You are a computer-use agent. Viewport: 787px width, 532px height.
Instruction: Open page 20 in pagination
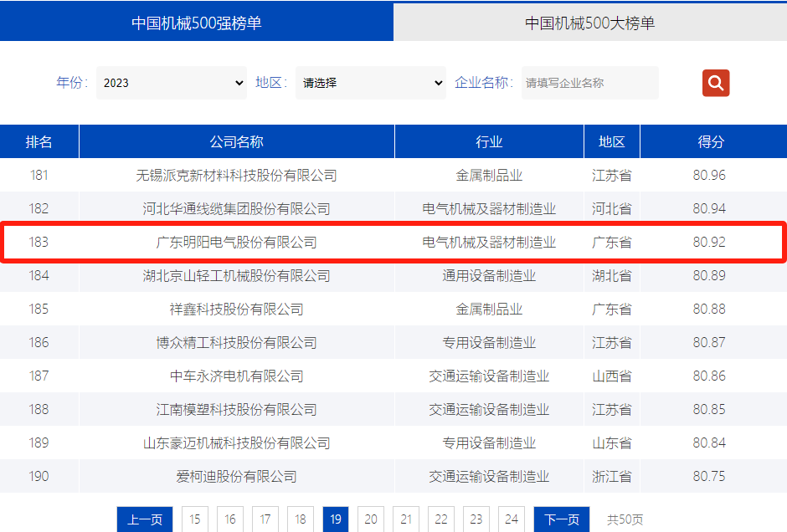[371, 519]
